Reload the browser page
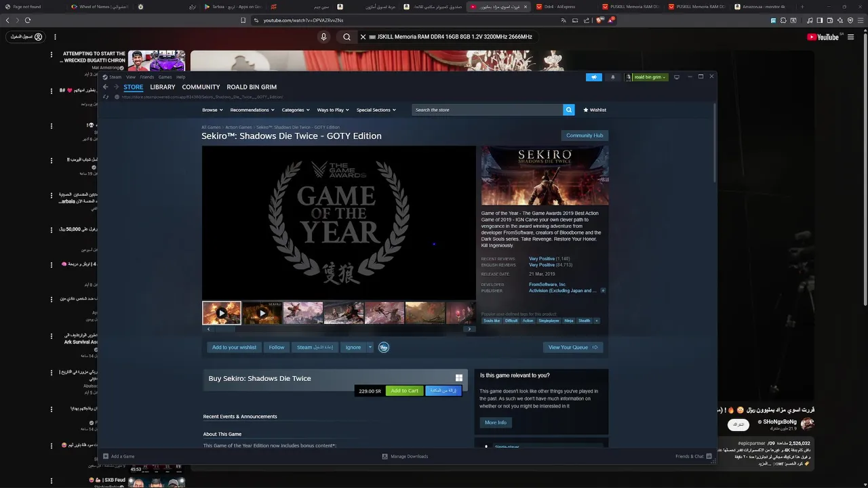The image size is (868, 488). click(28, 20)
